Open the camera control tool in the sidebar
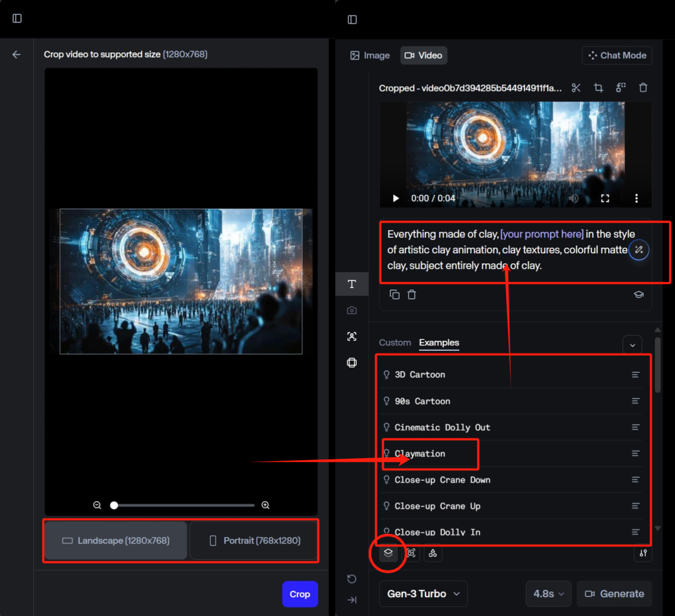Image resolution: width=675 pixels, height=616 pixels. coord(352,310)
